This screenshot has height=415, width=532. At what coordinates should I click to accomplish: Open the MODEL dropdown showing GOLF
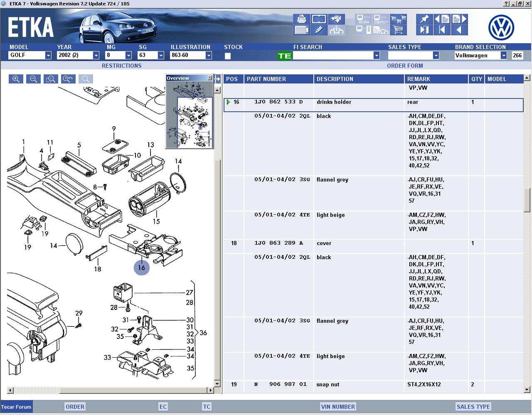click(48, 55)
